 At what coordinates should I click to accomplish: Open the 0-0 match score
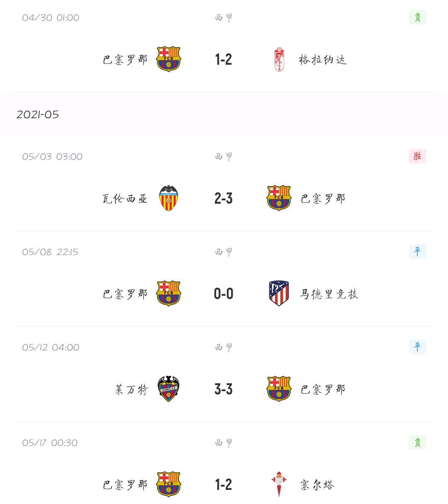(x=224, y=294)
